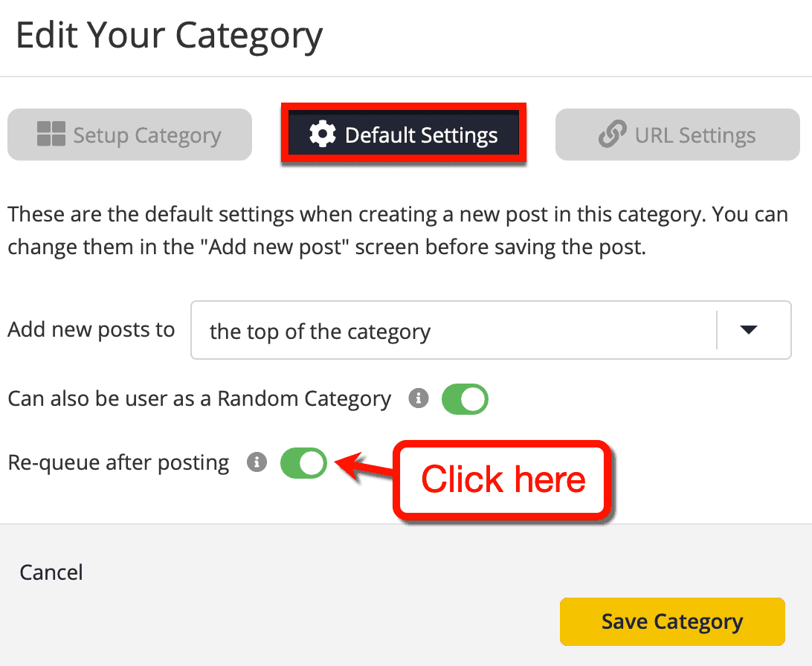Click the gear icon on Default Settings tab

coord(321,135)
